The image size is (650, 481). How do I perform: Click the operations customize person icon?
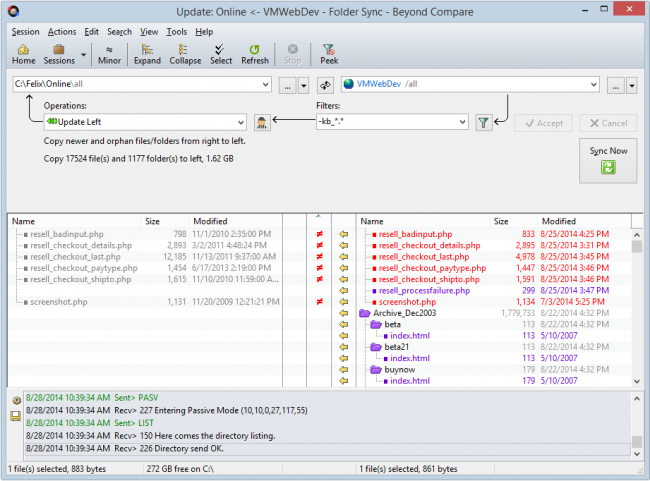tap(263, 122)
